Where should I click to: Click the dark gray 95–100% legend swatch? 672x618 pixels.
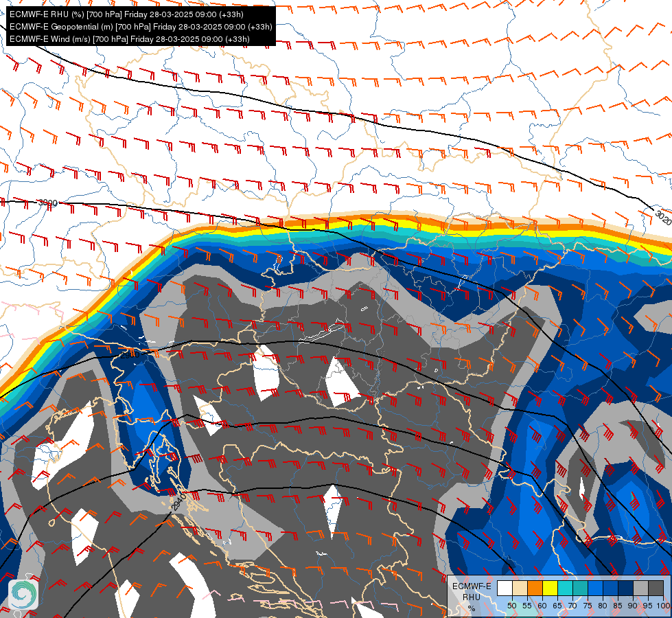(656, 588)
